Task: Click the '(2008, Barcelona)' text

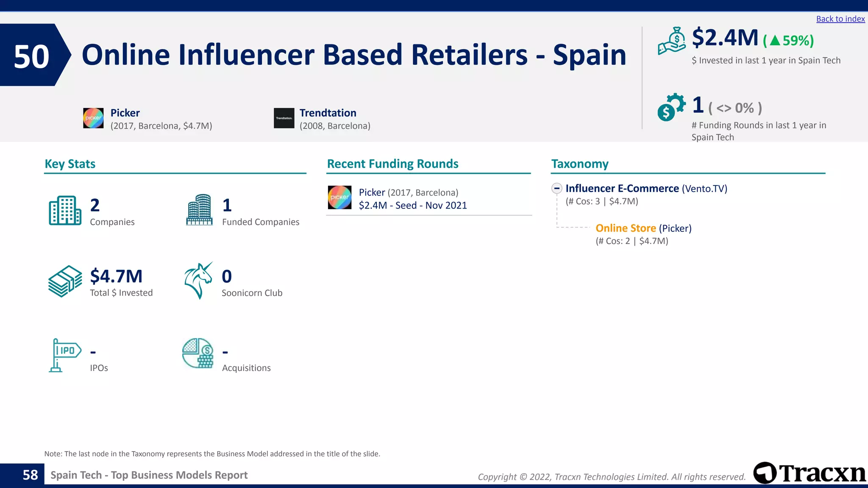Action: click(x=335, y=126)
